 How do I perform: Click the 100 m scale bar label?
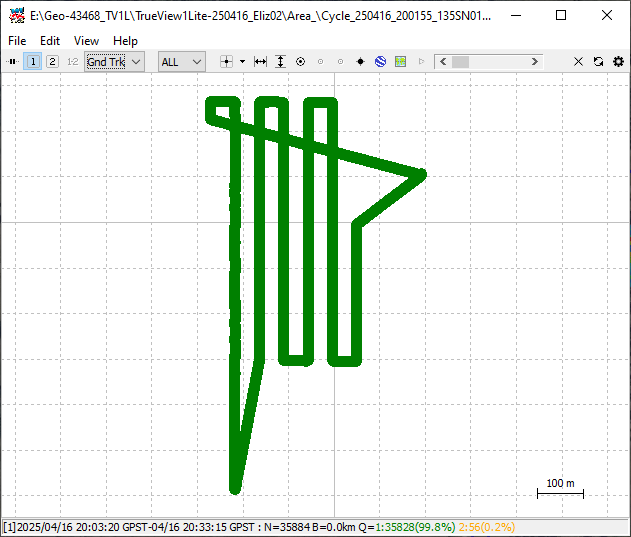[x=560, y=483]
